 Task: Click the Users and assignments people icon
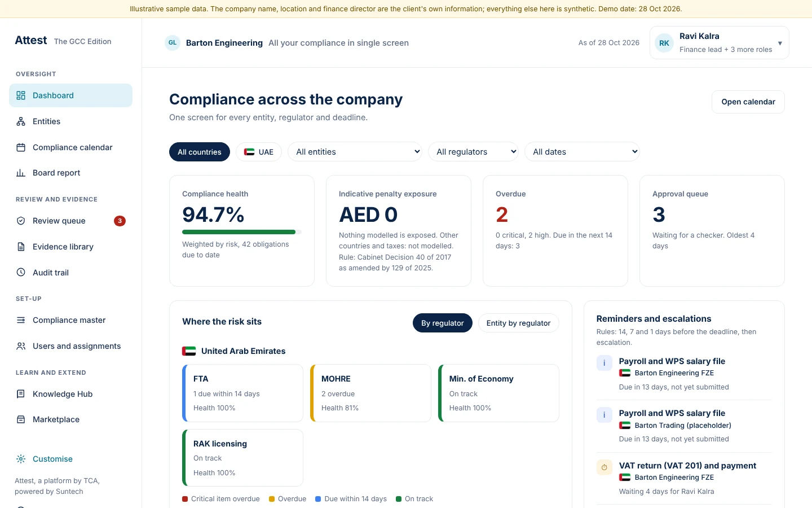[x=21, y=346]
